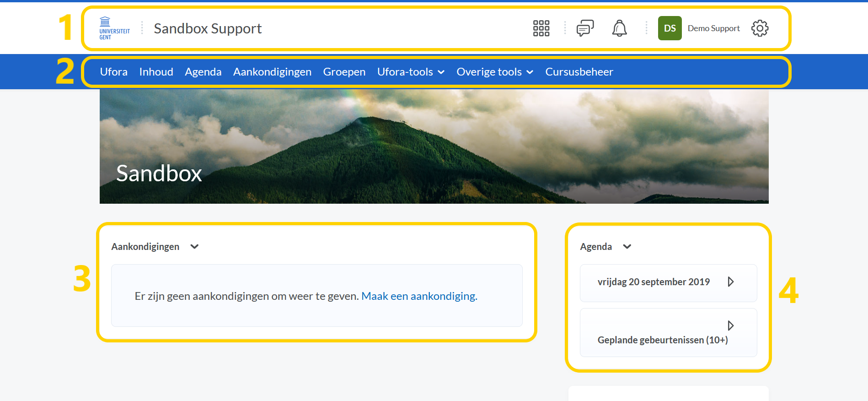Click the DS user avatar
Screen dimensions: 868x401
(670, 28)
